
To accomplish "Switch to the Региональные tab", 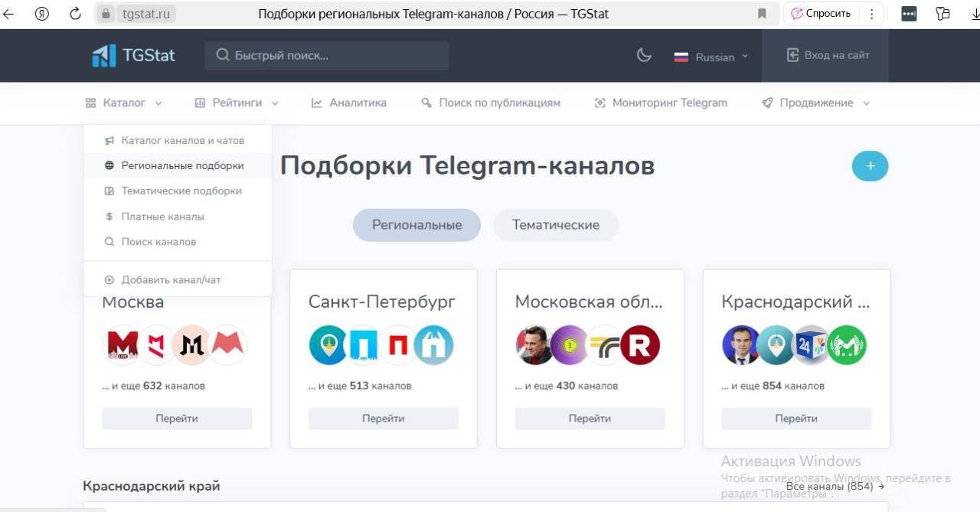I will tap(416, 225).
